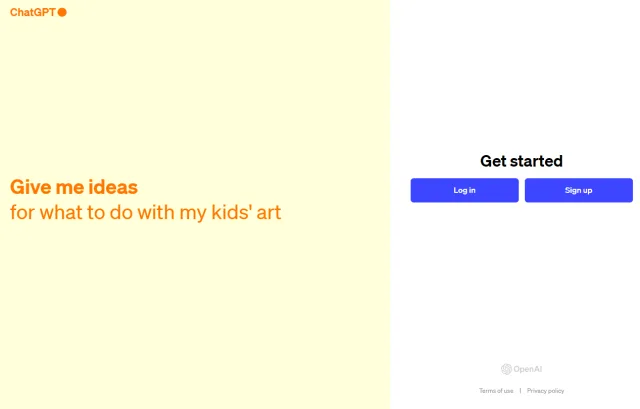Click the ChatGPT wordmark logo
Screen dimensions: 640x409
32,13
